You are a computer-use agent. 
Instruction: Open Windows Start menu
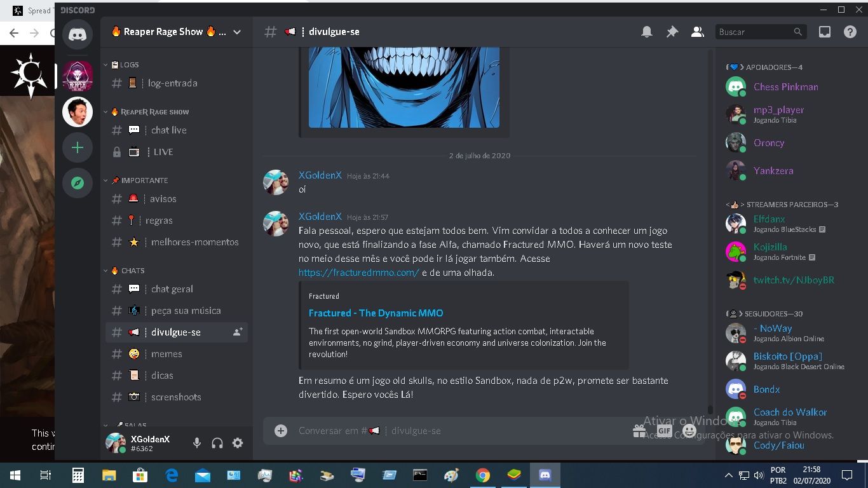coord(15,475)
